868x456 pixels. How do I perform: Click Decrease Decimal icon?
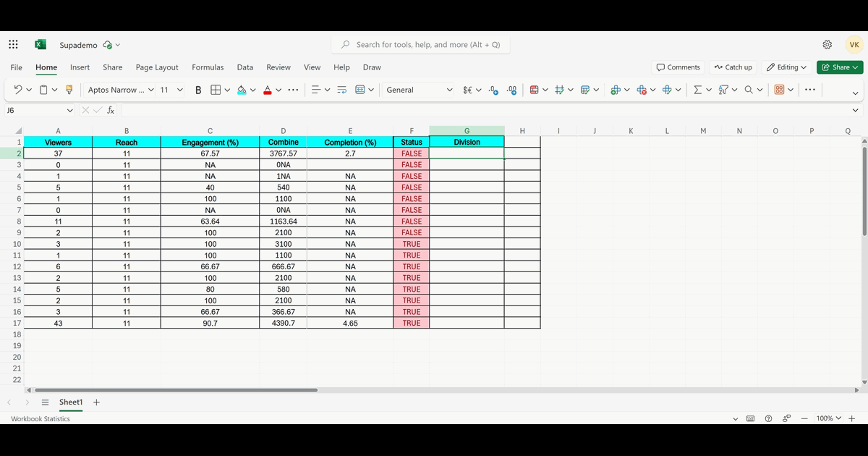[x=512, y=90]
